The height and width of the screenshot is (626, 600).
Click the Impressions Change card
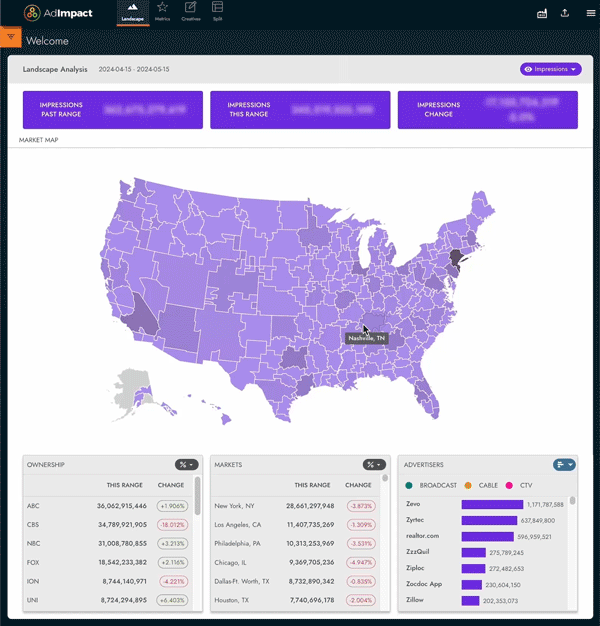click(488, 110)
